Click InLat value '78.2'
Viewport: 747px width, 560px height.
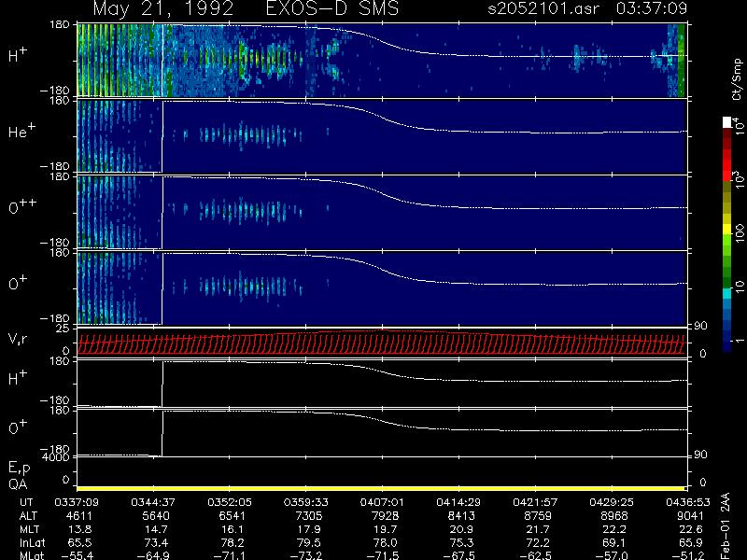pos(233,542)
